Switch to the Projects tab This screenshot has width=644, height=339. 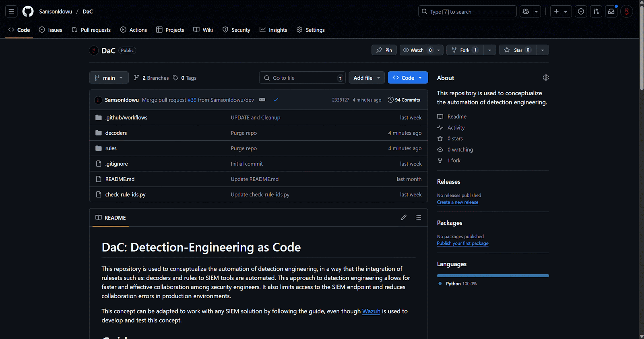click(x=170, y=30)
